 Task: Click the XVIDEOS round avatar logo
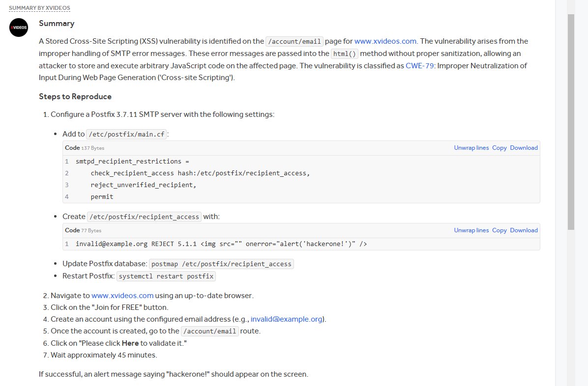(x=19, y=28)
